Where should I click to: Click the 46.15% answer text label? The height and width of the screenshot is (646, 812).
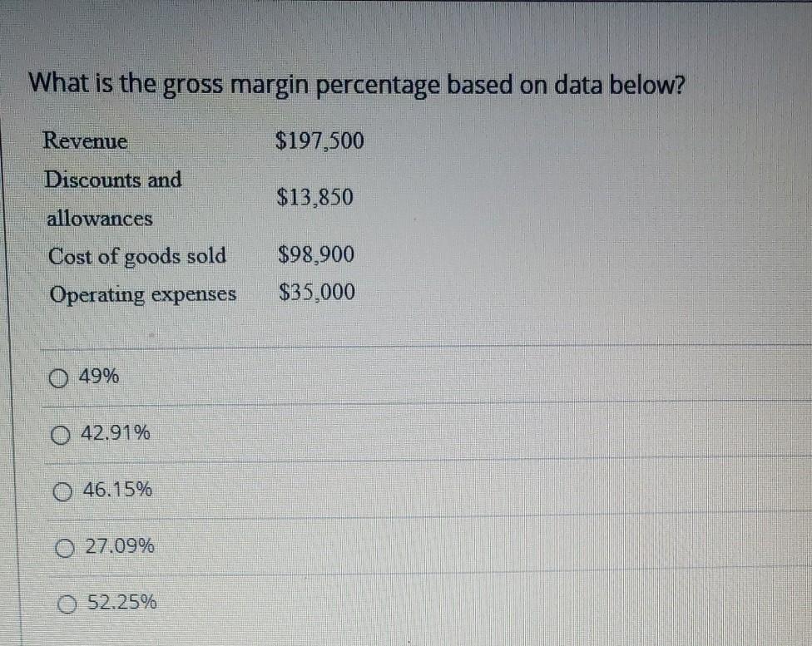tap(117, 490)
